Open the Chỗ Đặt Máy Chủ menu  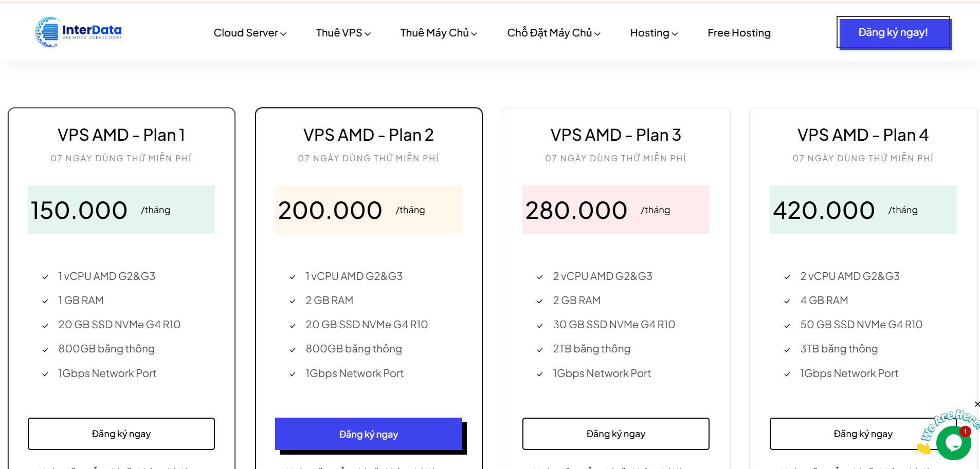pos(553,33)
